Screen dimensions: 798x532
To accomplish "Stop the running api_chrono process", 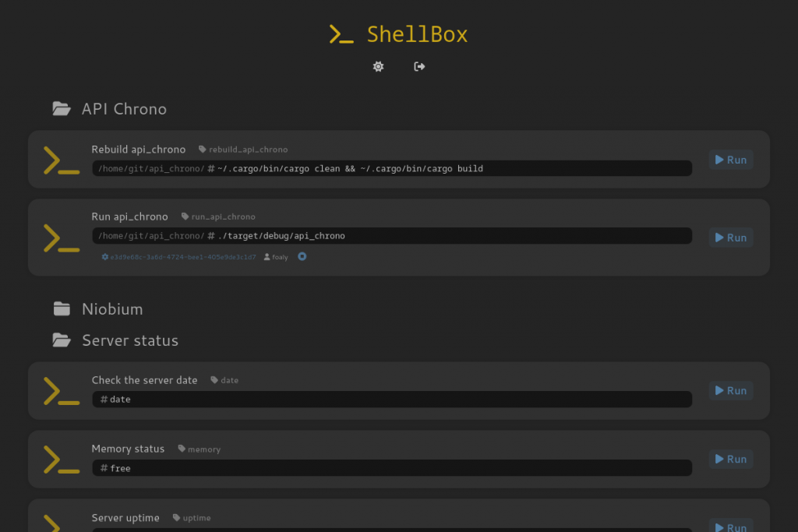I will point(302,256).
